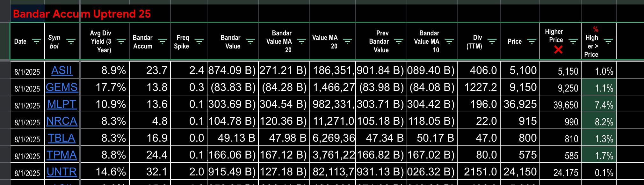The height and width of the screenshot is (185, 644).
Task: Open the Date column filter
Action: pos(37,41)
